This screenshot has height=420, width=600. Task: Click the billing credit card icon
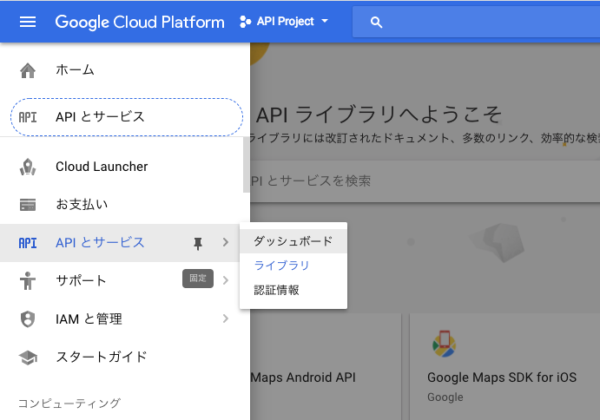28,205
